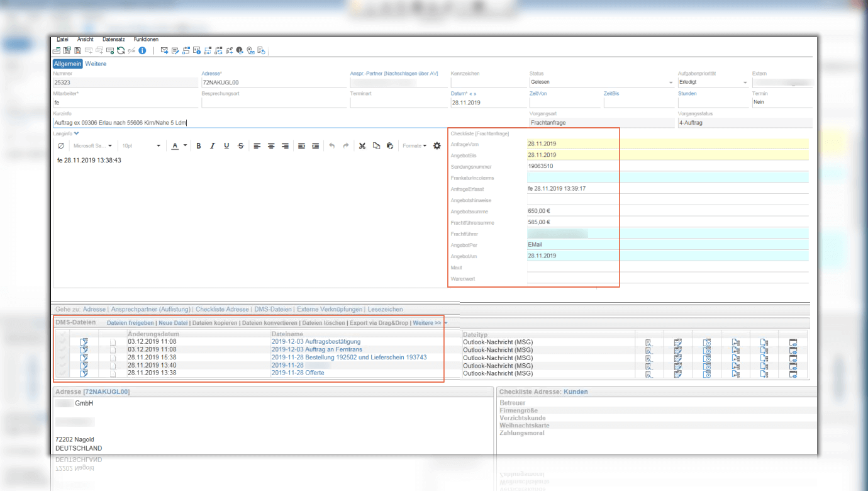
Task: Open the font color picker arrow
Action: (x=185, y=146)
